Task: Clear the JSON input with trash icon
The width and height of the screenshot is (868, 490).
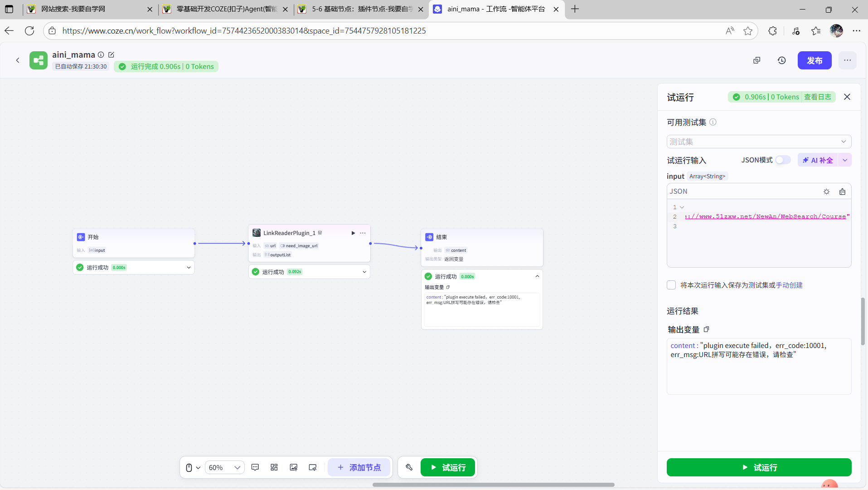Action: tap(842, 191)
